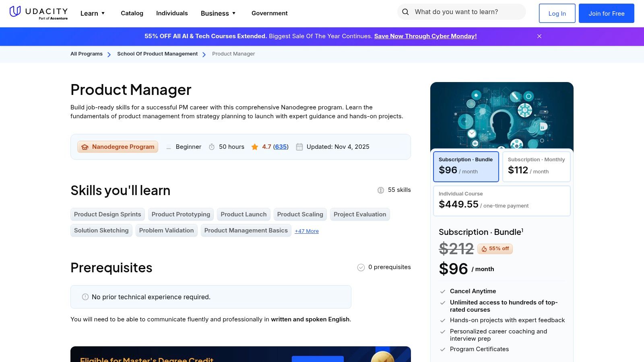644x362 pixels.
Task: Click the star icon beside the 4.7 rating
Action: click(x=255, y=147)
